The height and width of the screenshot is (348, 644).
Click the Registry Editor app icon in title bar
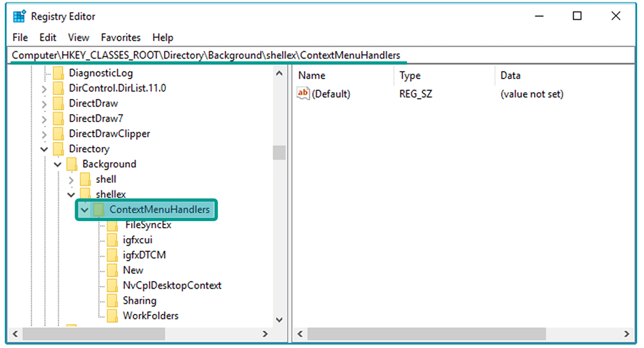pos(19,16)
